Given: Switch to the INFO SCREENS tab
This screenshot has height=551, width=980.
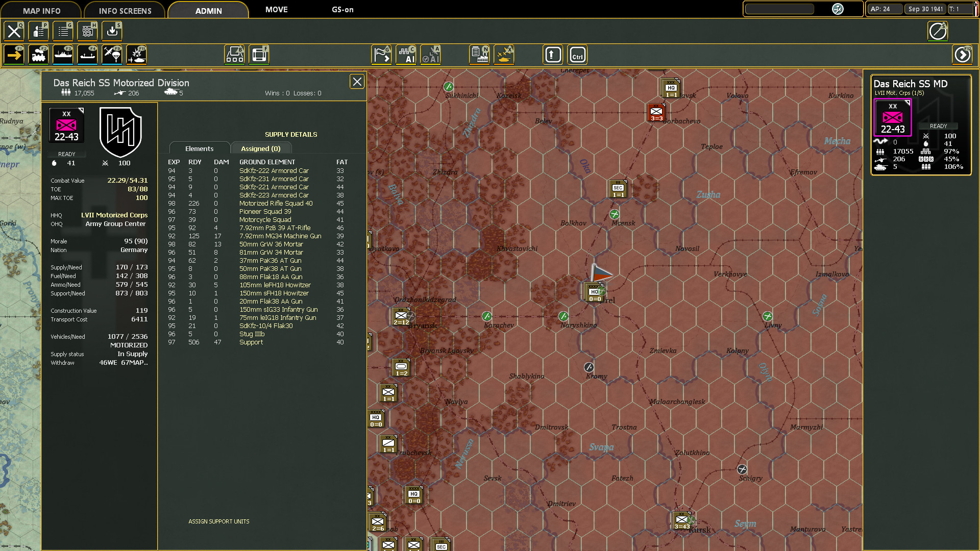Looking at the screenshot, I should click(x=125, y=10).
